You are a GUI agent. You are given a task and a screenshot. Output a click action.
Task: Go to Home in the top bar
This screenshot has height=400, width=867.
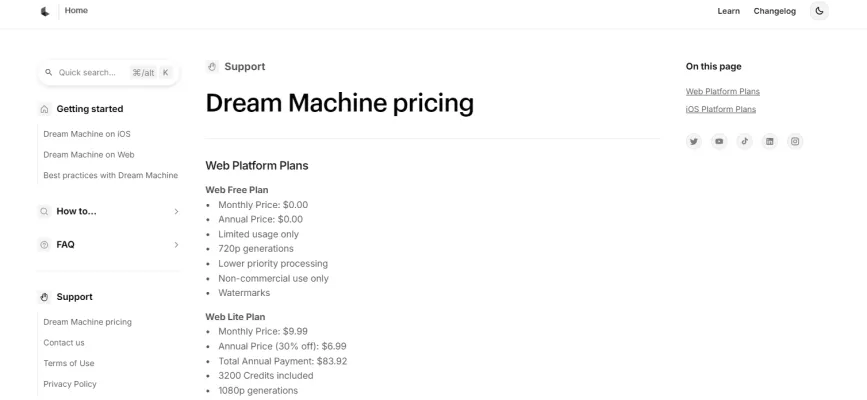point(76,10)
